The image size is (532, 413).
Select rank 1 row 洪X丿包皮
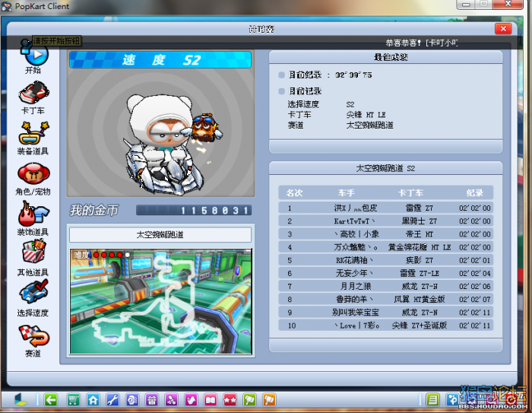(x=386, y=208)
